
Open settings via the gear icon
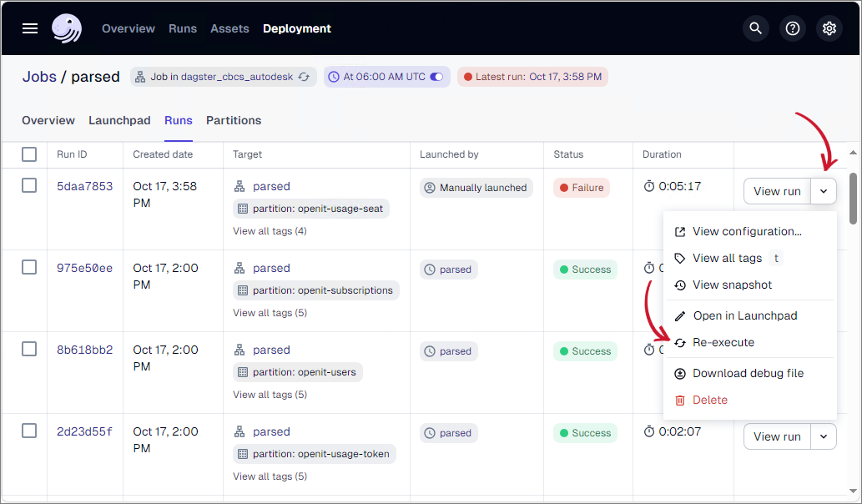click(829, 28)
